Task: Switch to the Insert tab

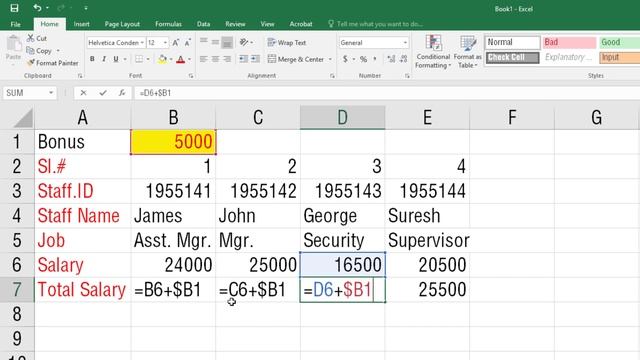Action: click(x=82, y=24)
